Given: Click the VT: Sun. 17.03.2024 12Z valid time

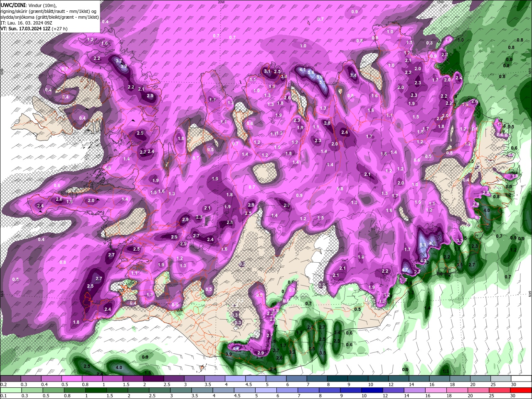Looking at the screenshot, I should tap(26, 29).
